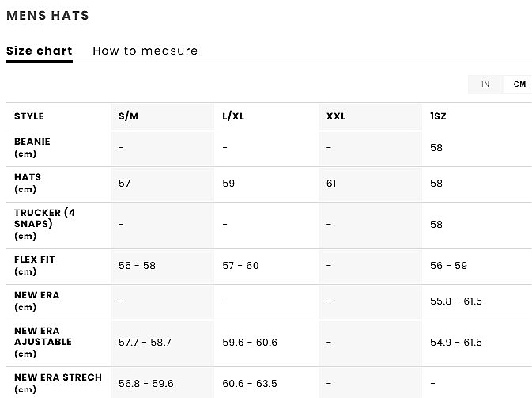
Task: Click the S/M column header
Action: 128,116
